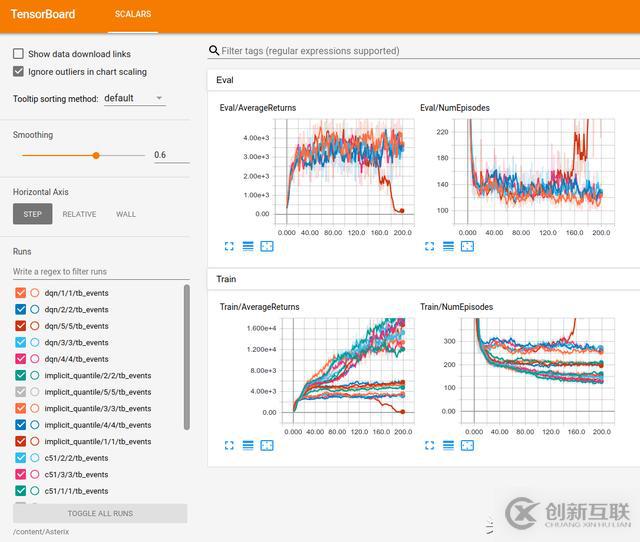Viewport: 640px width, 542px height.
Task: Uncheck the dqn/1/1/tb_events run
Action: coord(20,293)
